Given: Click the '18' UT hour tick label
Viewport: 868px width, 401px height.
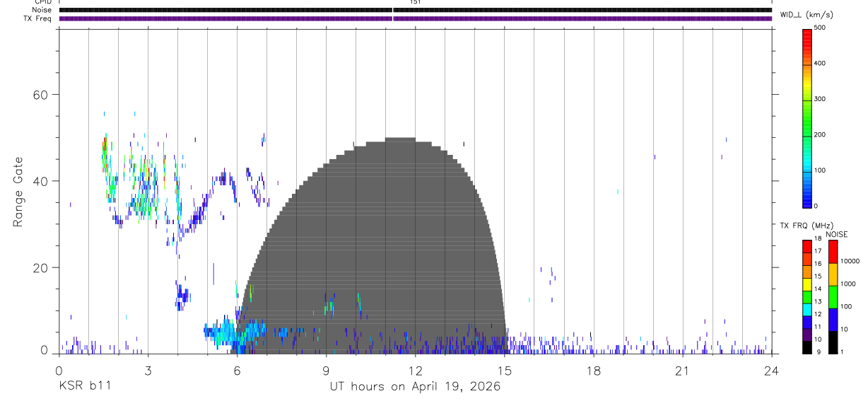Looking at the screenshot, I should click(594, 370).
